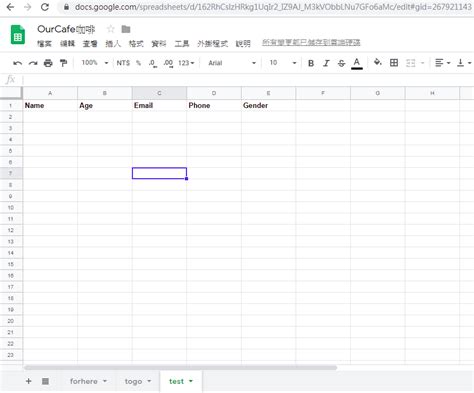This screenshot has width=474, height=393.
Task: Open the 100% zoom dropdown
Action: tap(95, 63)
